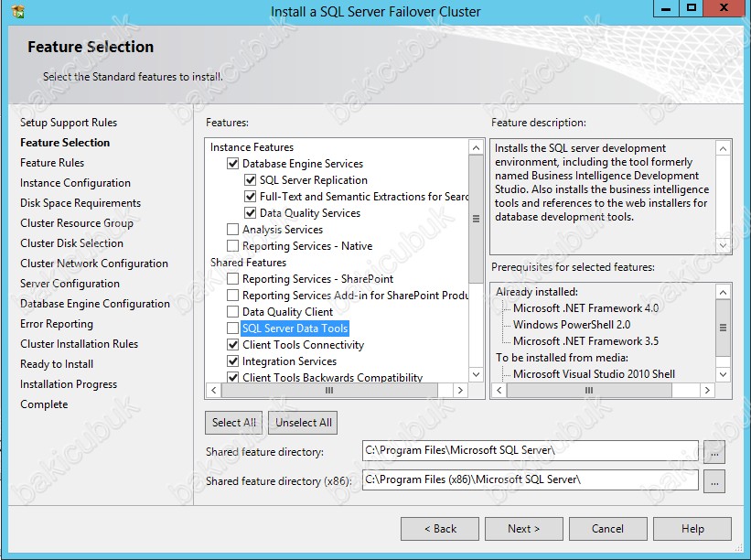Check the SQL Server Data Tools box
Image resolution: width=751 pixels, height=560 pixels.
tap(232, 328)
